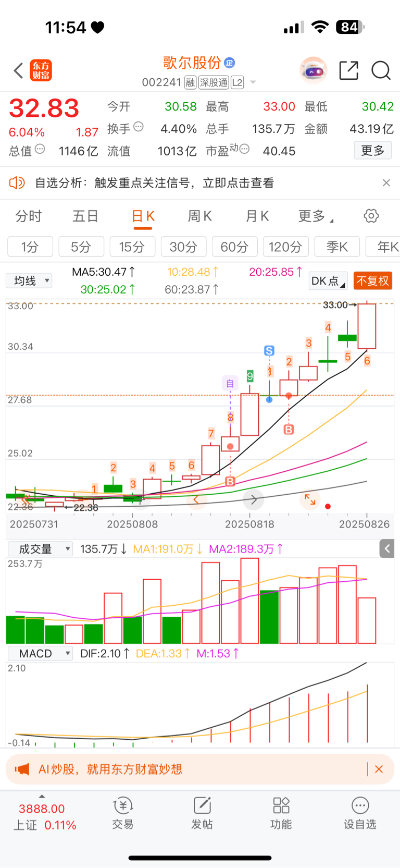The image size is (400, 868).
Task: Open the 交易 trade icon
Action: (x=123, y=814)
